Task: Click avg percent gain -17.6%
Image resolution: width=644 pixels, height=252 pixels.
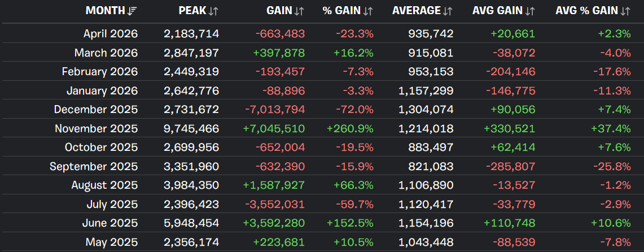Action: (612, 72)
